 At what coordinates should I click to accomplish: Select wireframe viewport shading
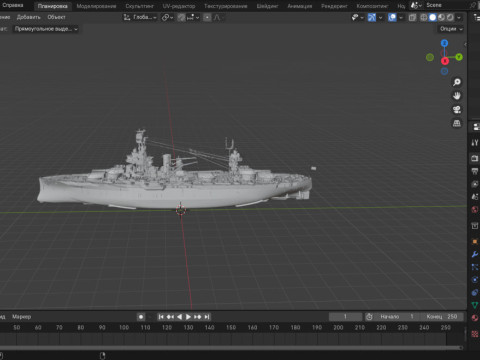[x=424, y=17]
